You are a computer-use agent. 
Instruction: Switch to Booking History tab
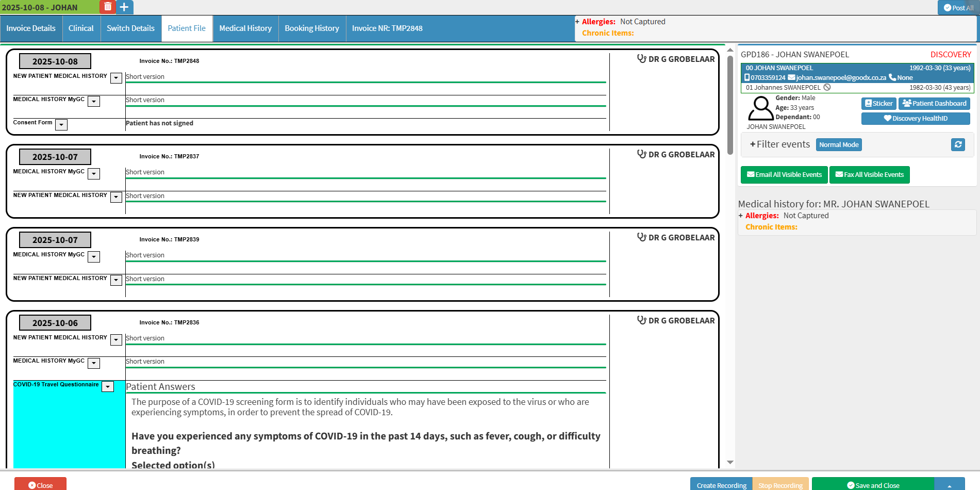311,28
